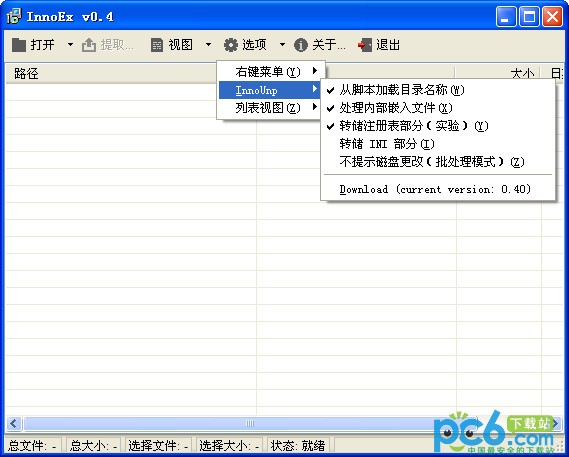The width and height of the screenshot is (569, 457).
Task: Click the View (视图) list icon
Action: [x=157, y=45]
